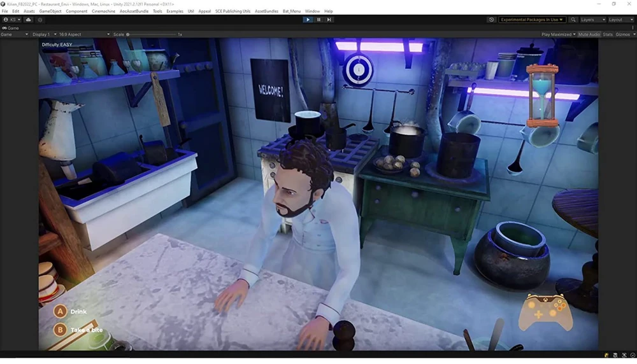Open the Cinemachine menu
This screenshot has width=637, height=364.
point(104,11)
